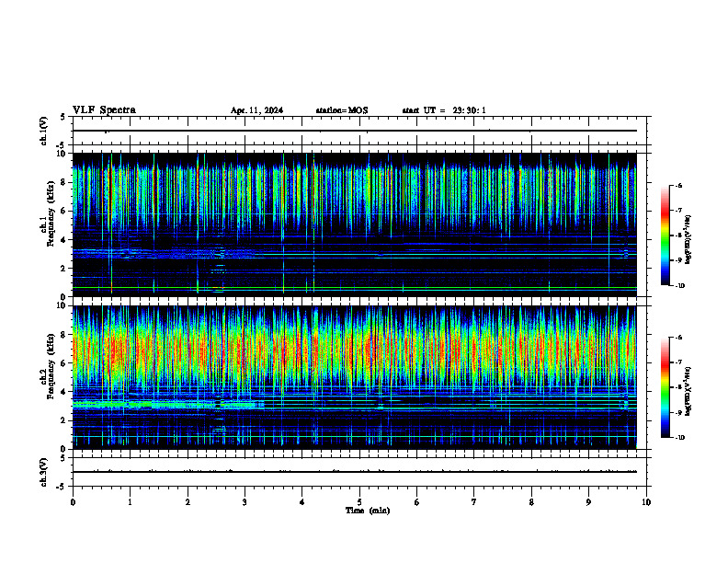Screen dimensions: 728x563
Task: Click the ch.1 spectrogram color bar
Action: pyautogui.click(x=665, y=236)
